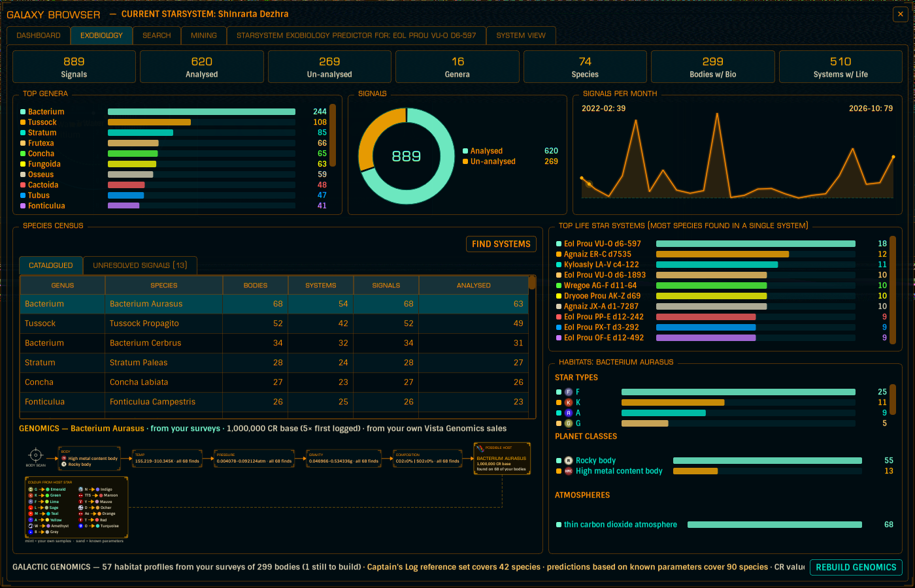Click the Bacterium legend colour square
The width and height of the screenshot is (915, 588).
23,112
